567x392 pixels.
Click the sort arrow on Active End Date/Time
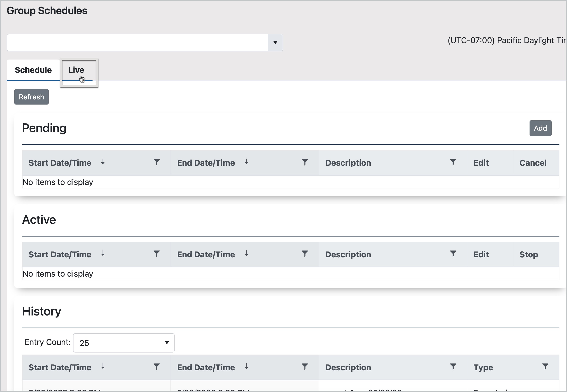click(x=246, y=254)
